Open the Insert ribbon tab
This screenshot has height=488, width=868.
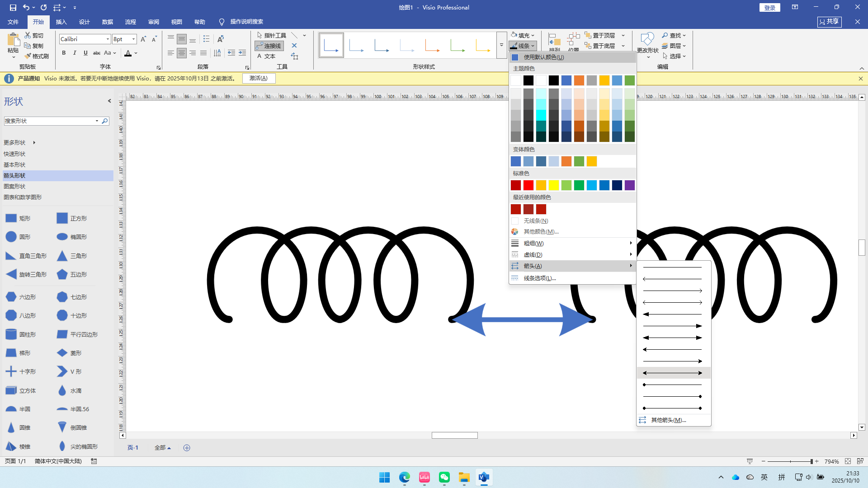(61, 22)
